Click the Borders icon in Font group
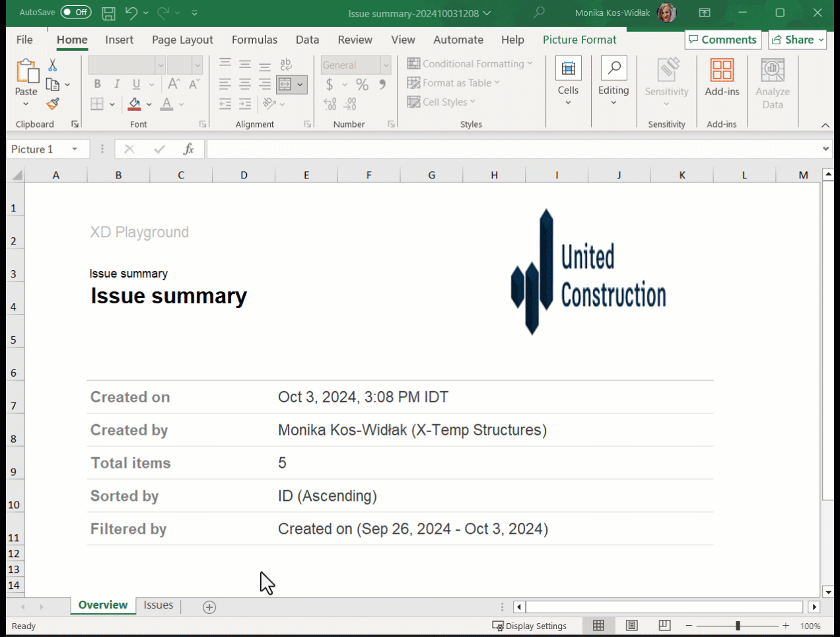 pos(97,104)
